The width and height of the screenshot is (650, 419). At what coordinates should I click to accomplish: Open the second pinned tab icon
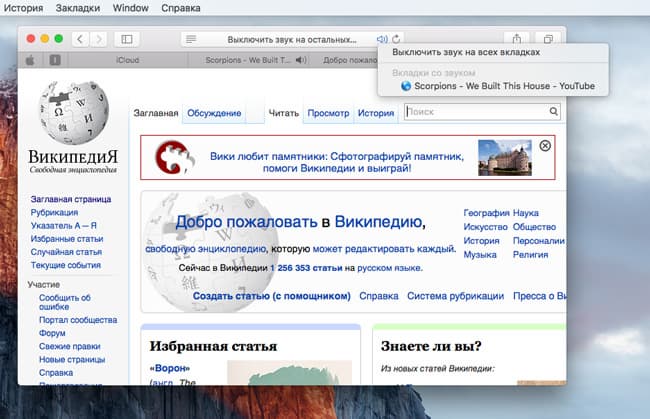pos(55,61)
